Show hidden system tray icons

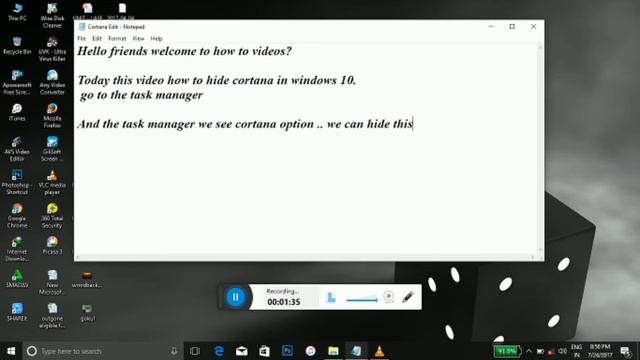pos(529,351)
